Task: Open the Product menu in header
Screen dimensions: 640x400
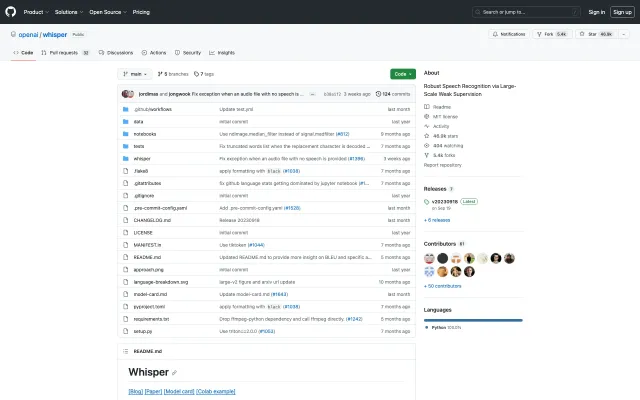Action: point(35,12)
